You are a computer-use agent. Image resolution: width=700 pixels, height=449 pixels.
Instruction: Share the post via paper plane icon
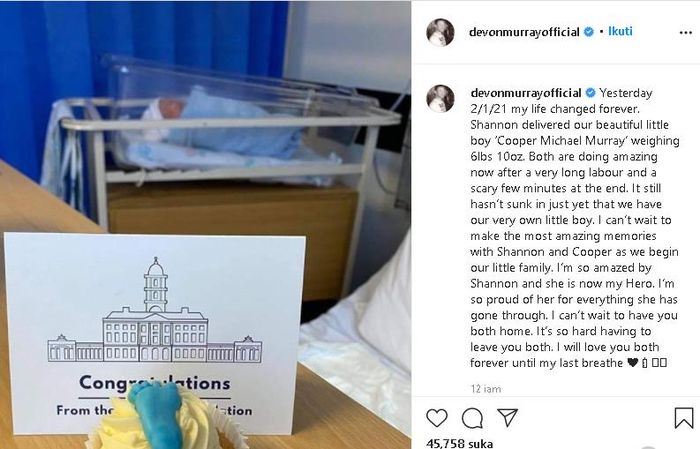click(508, 417)
